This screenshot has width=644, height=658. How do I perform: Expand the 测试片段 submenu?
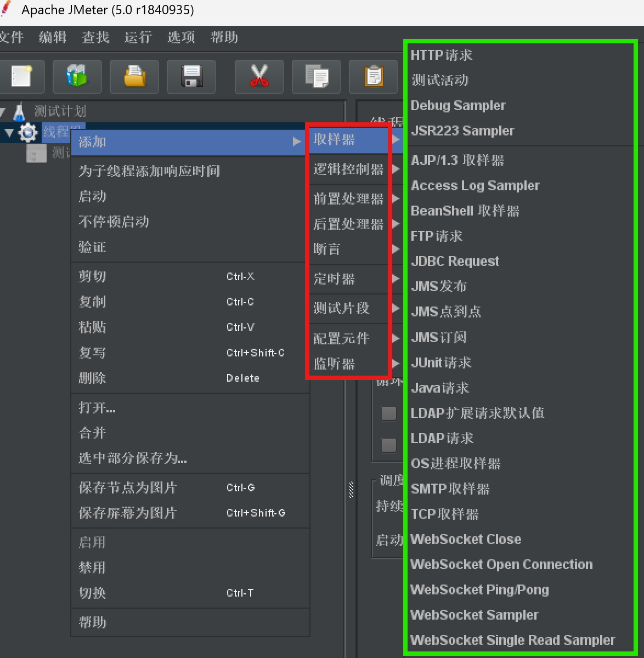pyautogui.click(x=354, y=309)
